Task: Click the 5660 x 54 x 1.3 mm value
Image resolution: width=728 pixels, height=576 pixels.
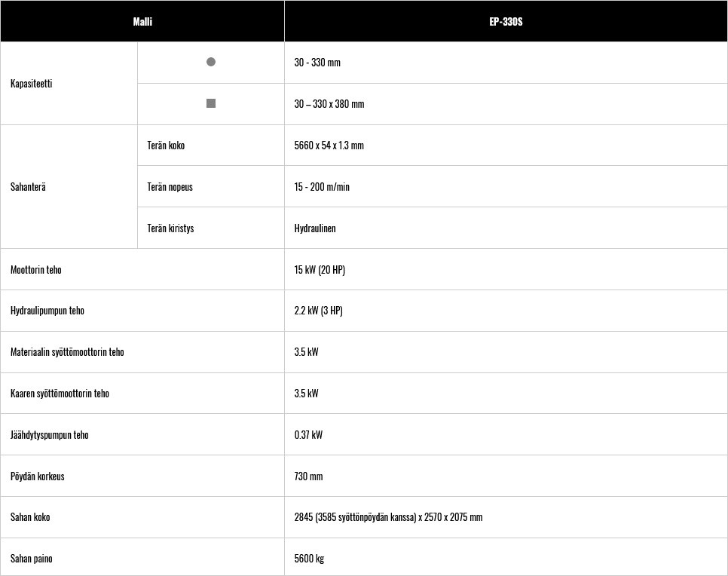Action: coord(329,146)
